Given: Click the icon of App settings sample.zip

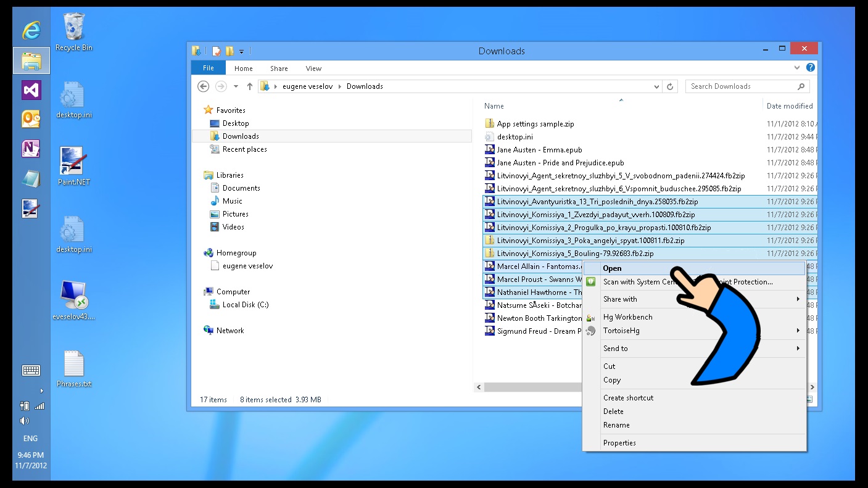Looking at the screenshot, I should pyautogui.click(x=490, y=123).
